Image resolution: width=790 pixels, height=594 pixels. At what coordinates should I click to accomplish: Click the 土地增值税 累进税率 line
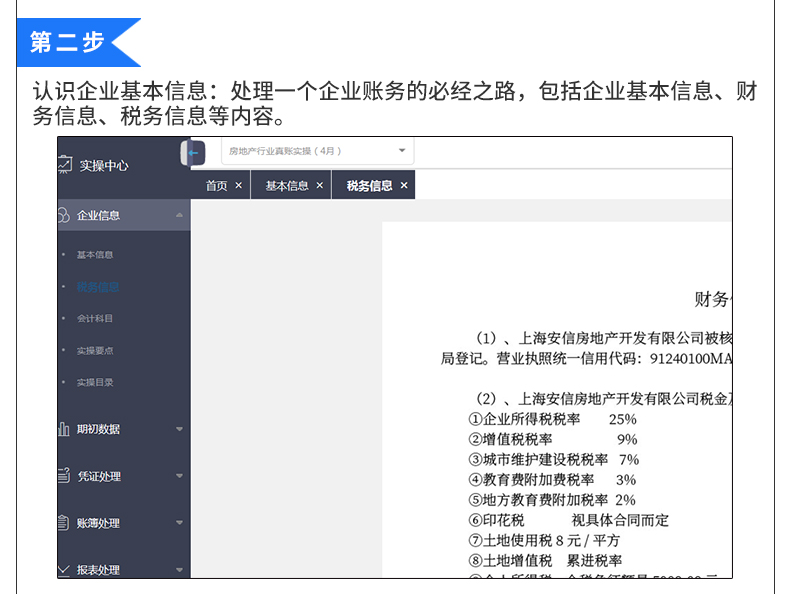click(x=545, y=560)
